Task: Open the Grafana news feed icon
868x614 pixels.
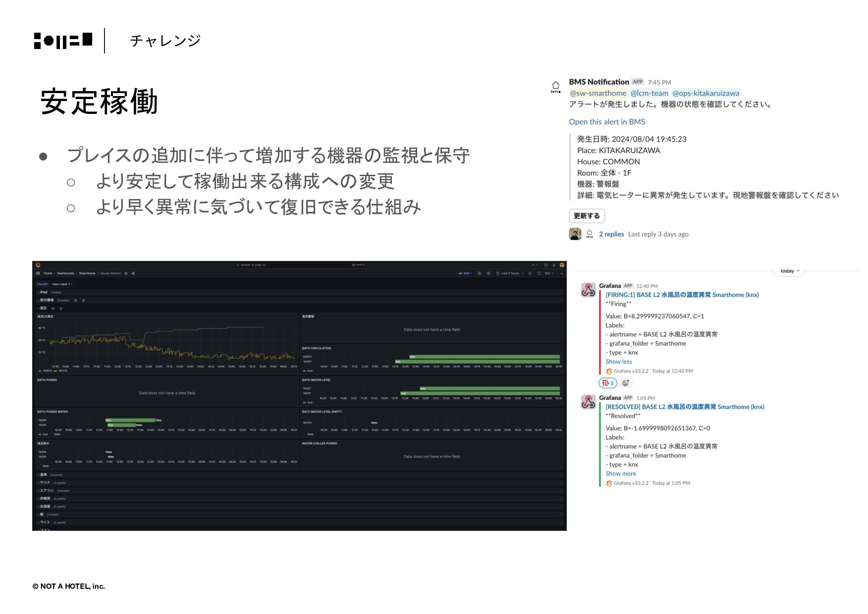Action: click(x=554, y=265)
